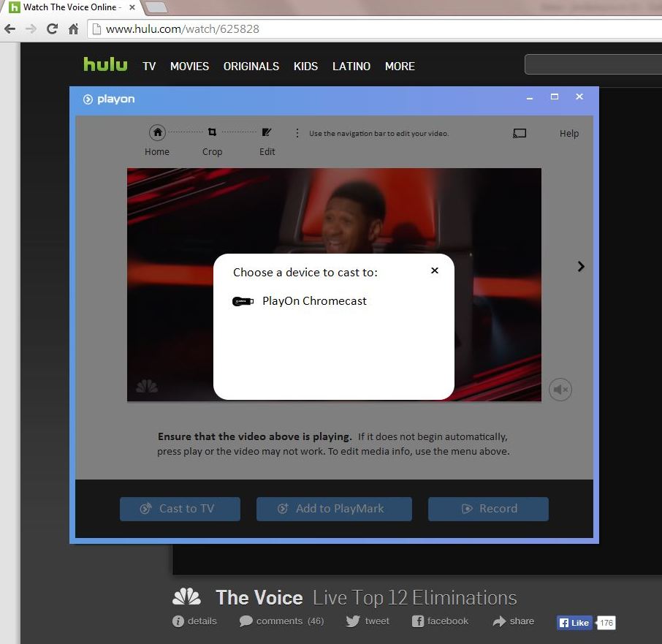Minimize the PlayOn window
Image resolution: width=662 pixels, height=644 pixels.
[530, 98]
